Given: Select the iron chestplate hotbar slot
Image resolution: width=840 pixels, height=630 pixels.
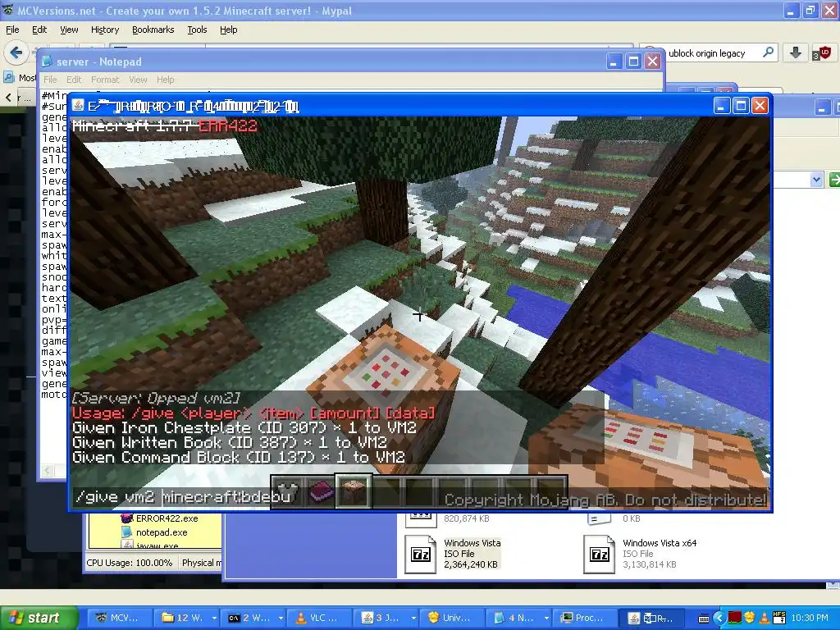Looking at the screenshot, I should click(x=288, y=492).
